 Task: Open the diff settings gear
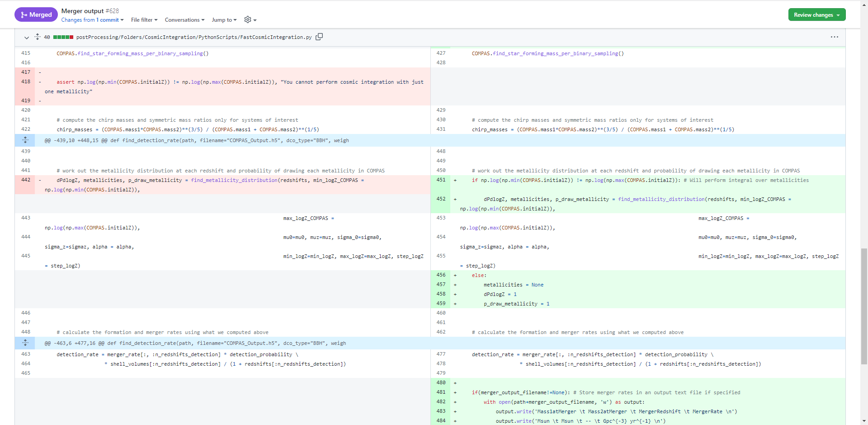tap(247, 20)
